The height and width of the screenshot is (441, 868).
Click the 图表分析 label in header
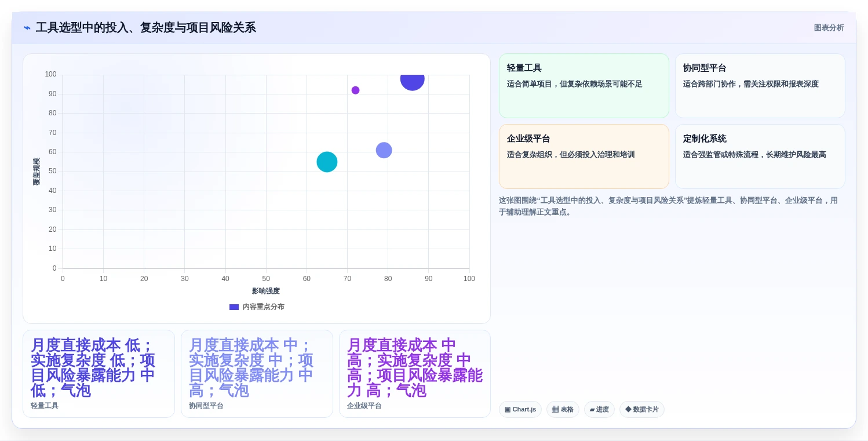[829, 28]
